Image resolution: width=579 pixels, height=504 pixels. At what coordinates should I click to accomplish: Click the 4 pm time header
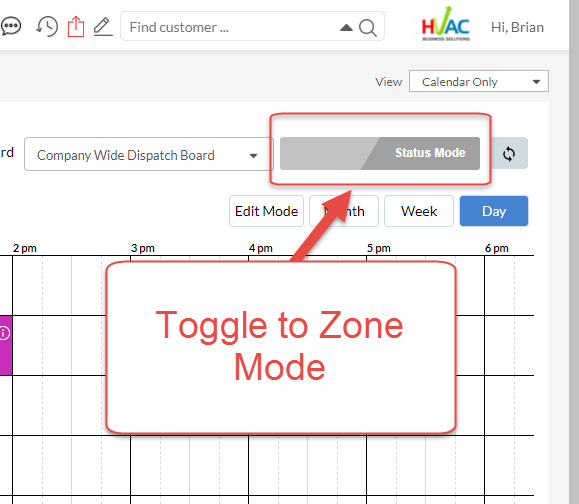(x=261, y=248)
